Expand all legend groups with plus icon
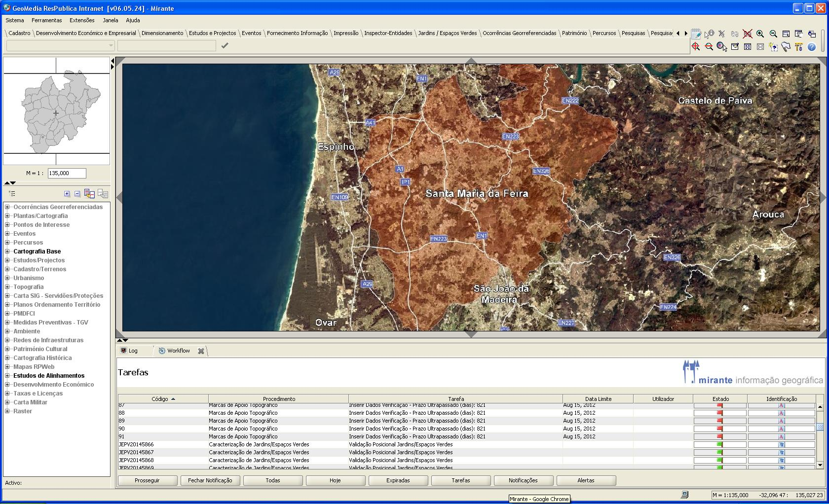Screen dimensions: 829x504 pos(67,194)
